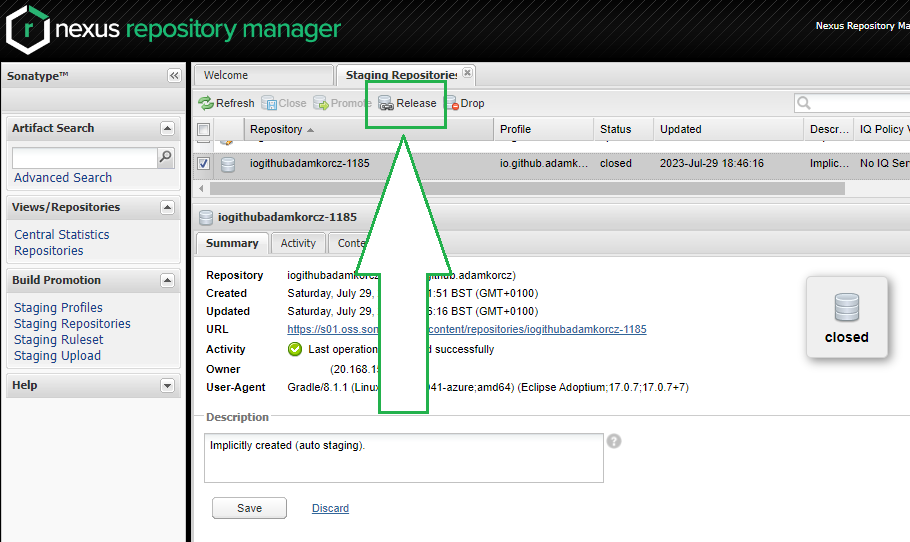Sort by the Updated column header
This screenshot has width=910, height=542.
point(729,129)
